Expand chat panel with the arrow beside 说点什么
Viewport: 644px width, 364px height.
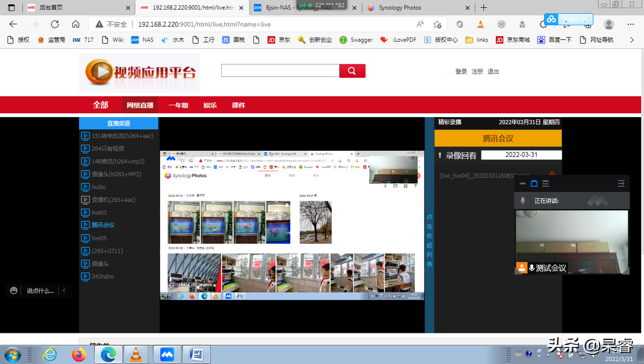[64, 290]
